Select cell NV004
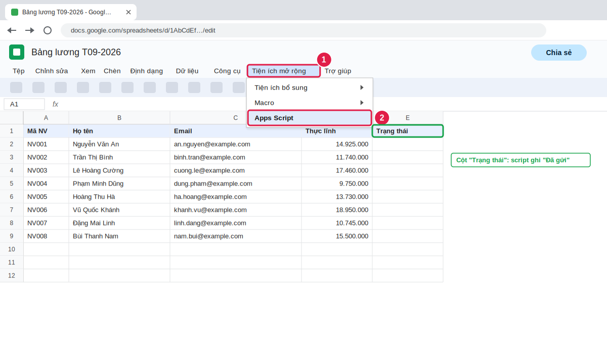Viewport: 607px width, 364px height. (46, 184)
